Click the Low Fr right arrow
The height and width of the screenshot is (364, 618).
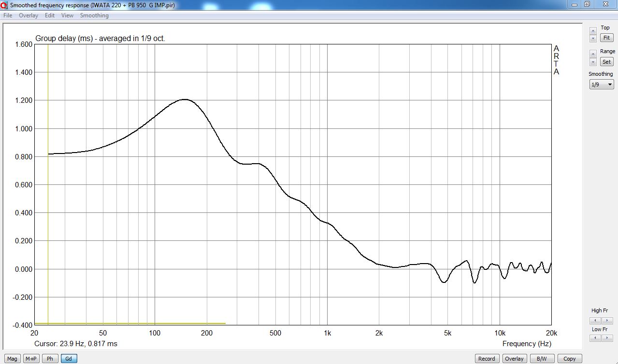[x=607, y=338]
